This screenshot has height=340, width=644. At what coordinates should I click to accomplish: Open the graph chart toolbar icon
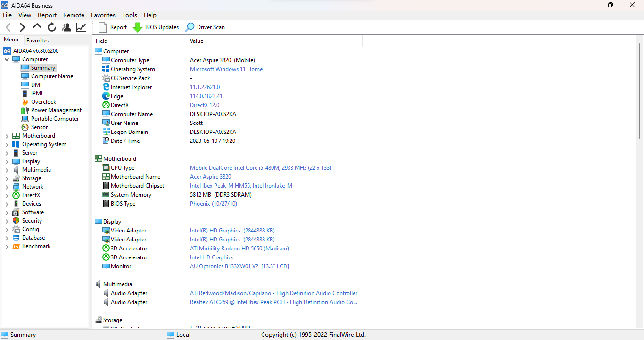pos(81,27)
